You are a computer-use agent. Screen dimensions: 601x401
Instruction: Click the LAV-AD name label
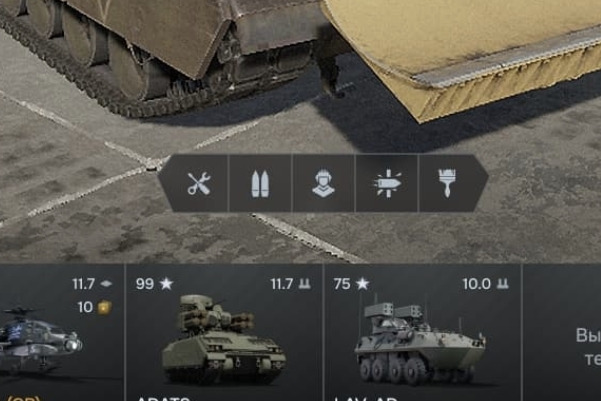(366, 399)
